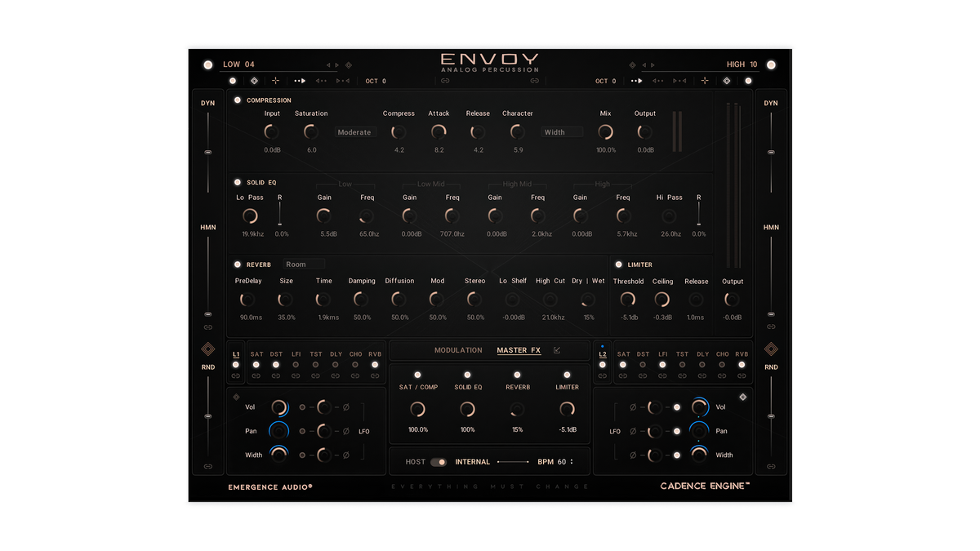Click the crosshair icon in the LOW toolbar
Image resolution: width=980 pixels, height=551 pixels.
[275, 81]
